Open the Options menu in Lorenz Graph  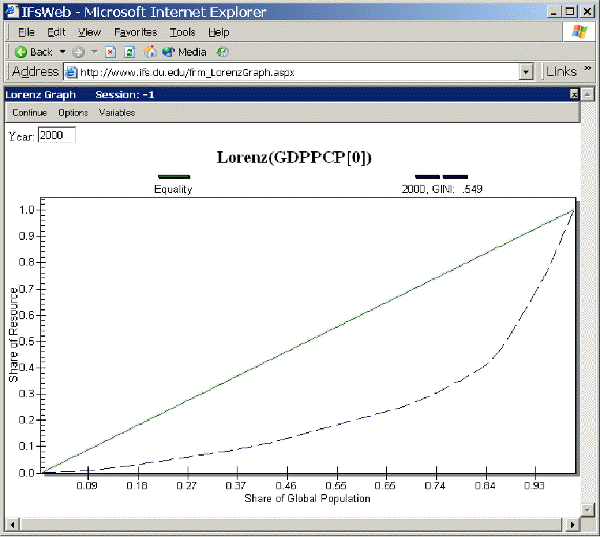[x=73, y=113]
